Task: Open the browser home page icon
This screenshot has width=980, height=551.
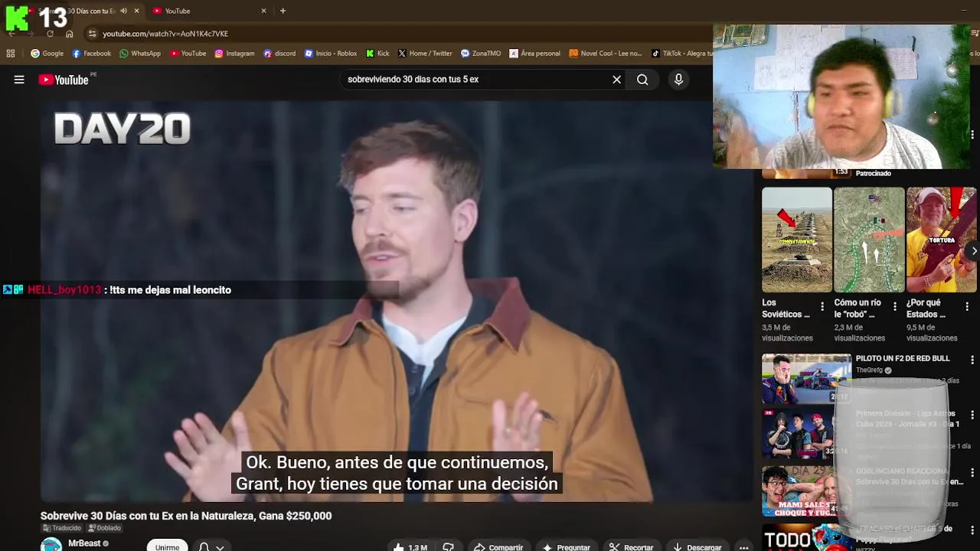Action: pos(70,34)
